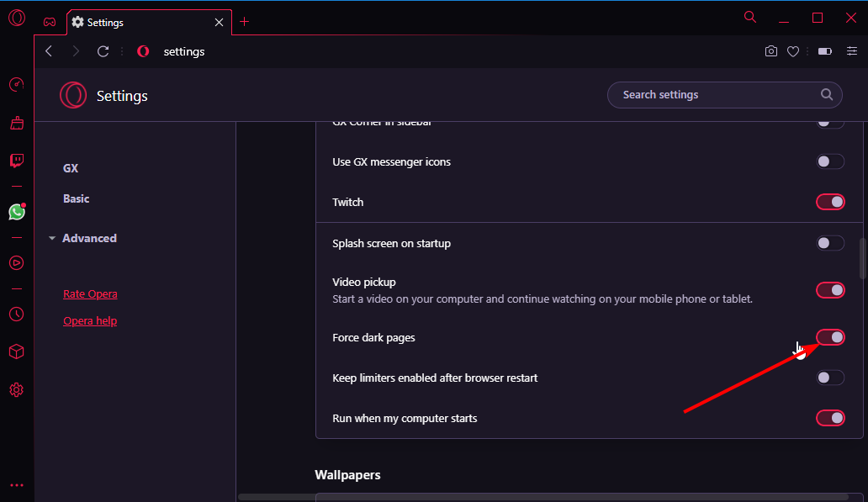Open History clock icon in sidebar
868x502 pixels.
[x=17, y=314]
